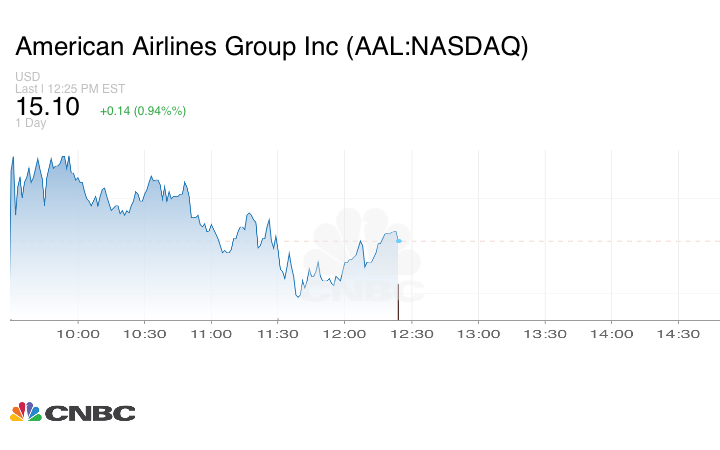Screen dimensions: 720x450
Task: Select the 1 Day range label
Action: click(30, 123)
